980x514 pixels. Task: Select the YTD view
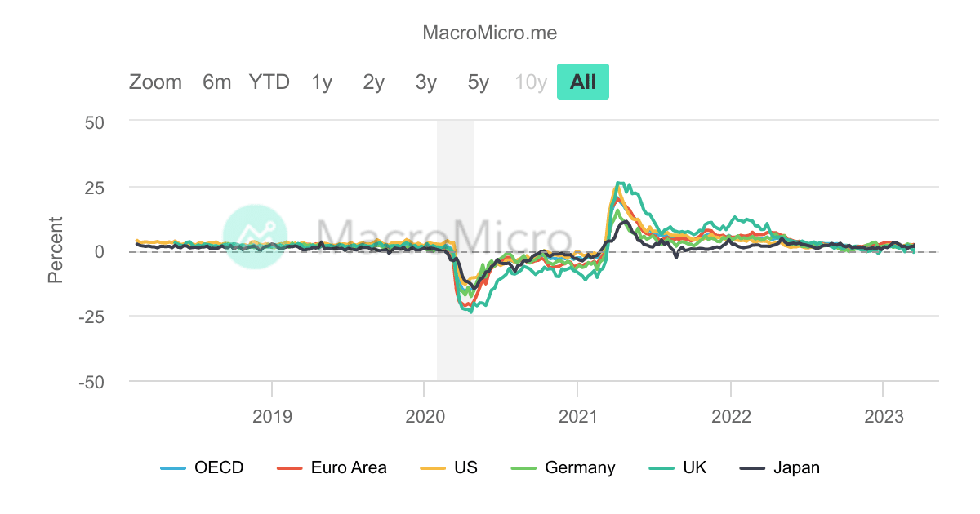(269, 82)
